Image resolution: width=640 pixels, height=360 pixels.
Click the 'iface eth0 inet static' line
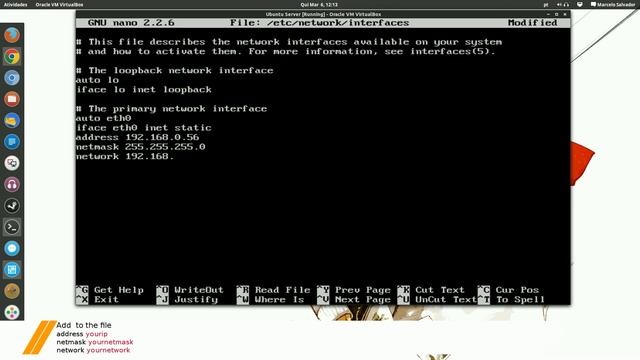[x=144, y=128]
